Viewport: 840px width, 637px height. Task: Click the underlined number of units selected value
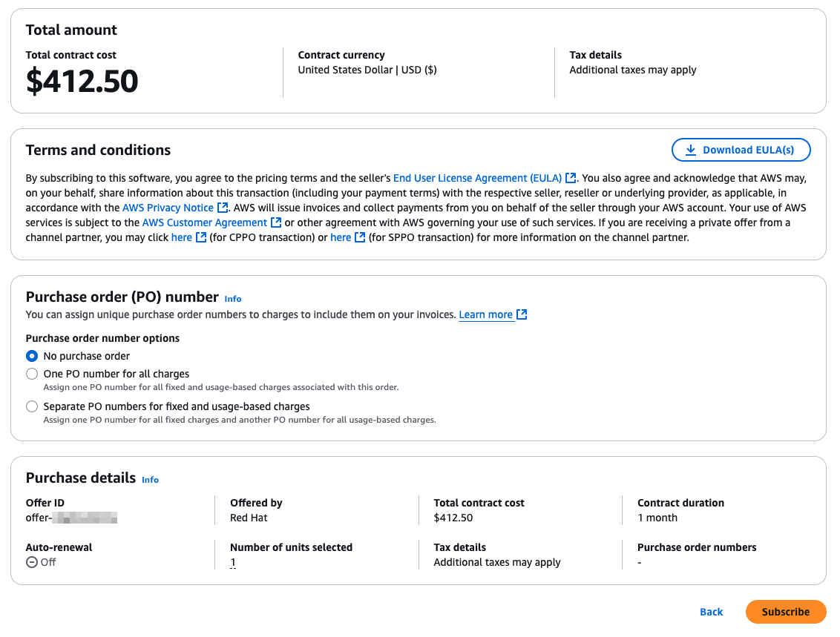click(233, 563)
